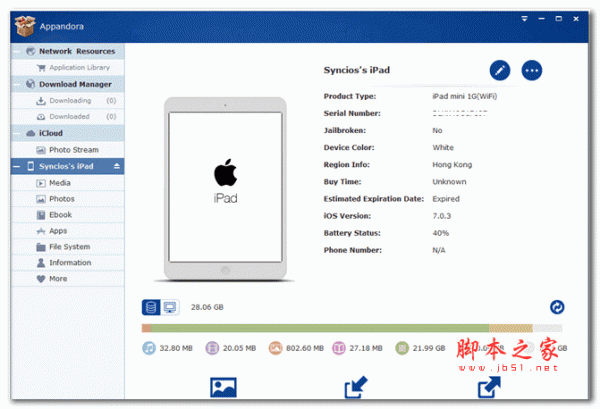Collapse the Syncios's iPad section

point(16,166)
